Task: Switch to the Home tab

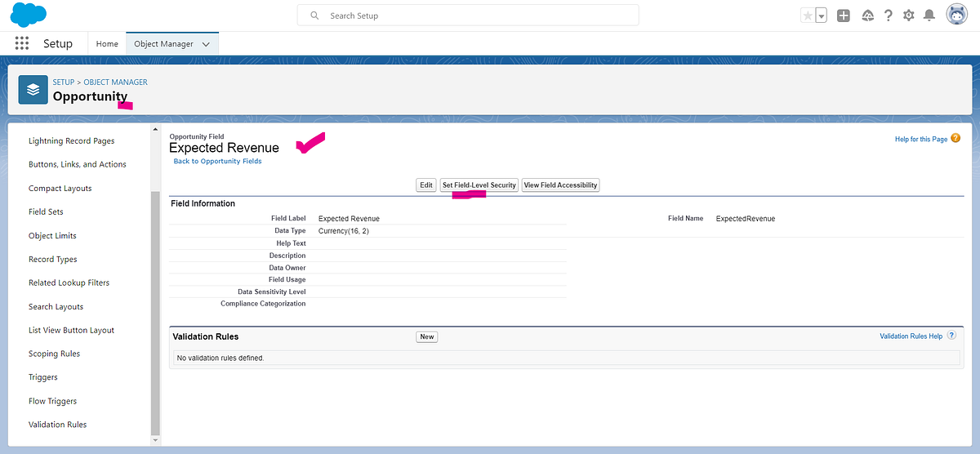Action: tap(107, 44)
